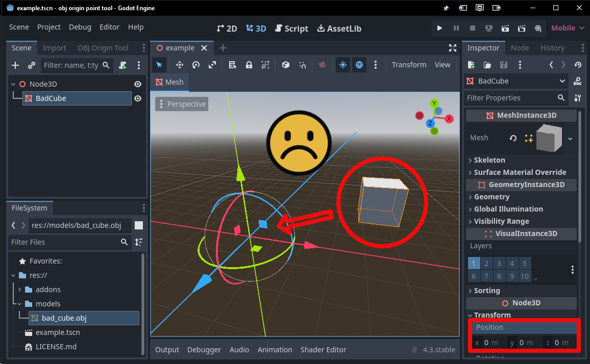This screenshot has width=590, height=364.
Task: Run current scene clapper icon
Action: pos(505,28)
